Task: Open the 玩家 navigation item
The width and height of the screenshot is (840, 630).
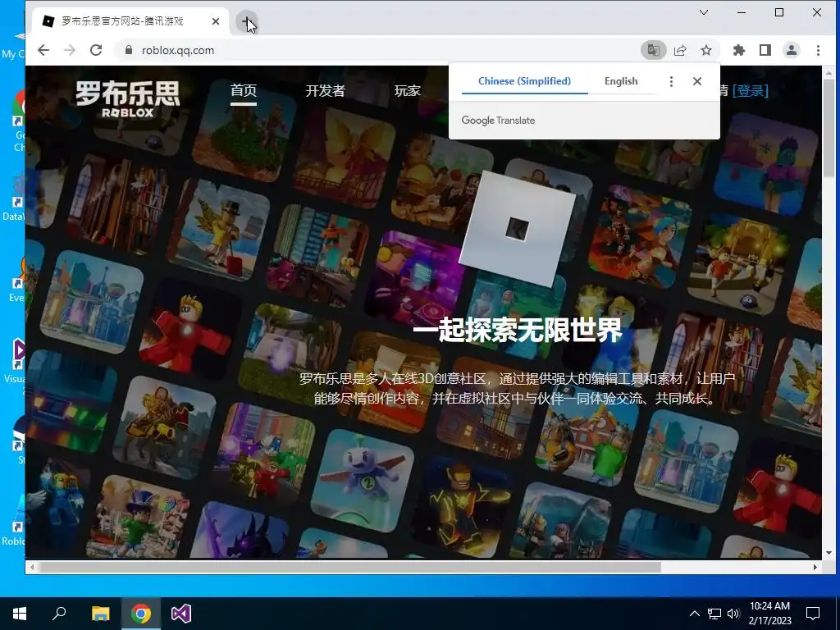Action: [x=407, y=90]
